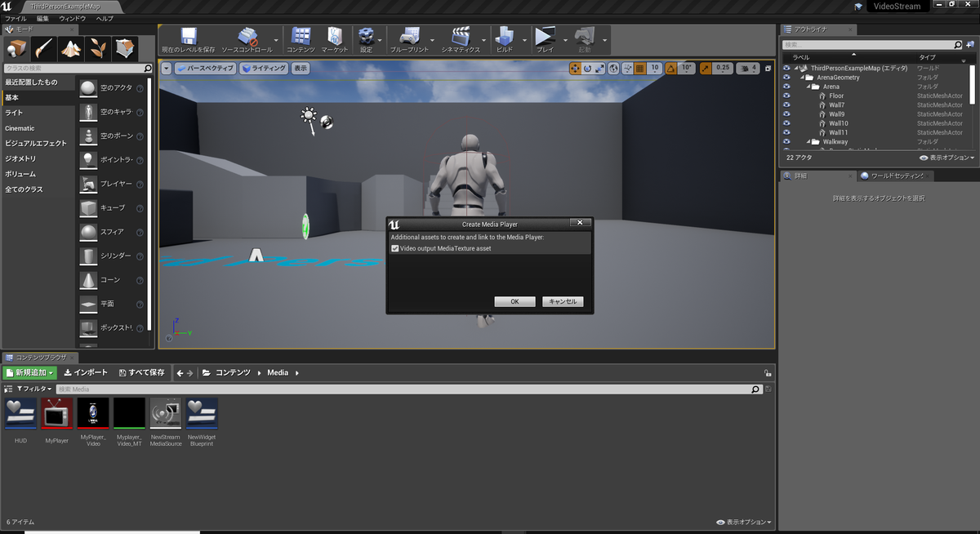Toggle visibility of Wall11 in outliner
The height and width of the screenshot is (534, 980).
[x=786, y=132]
